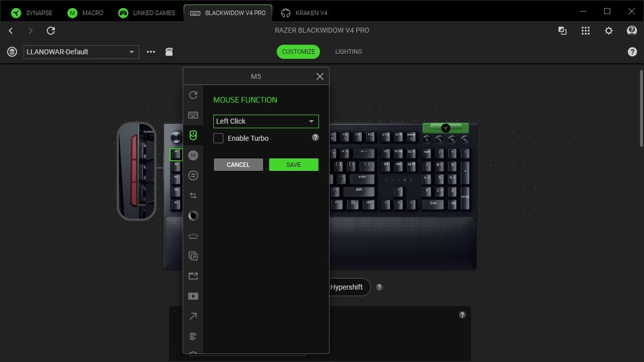Select the right shift key on keyboard image

pos(359,191)
